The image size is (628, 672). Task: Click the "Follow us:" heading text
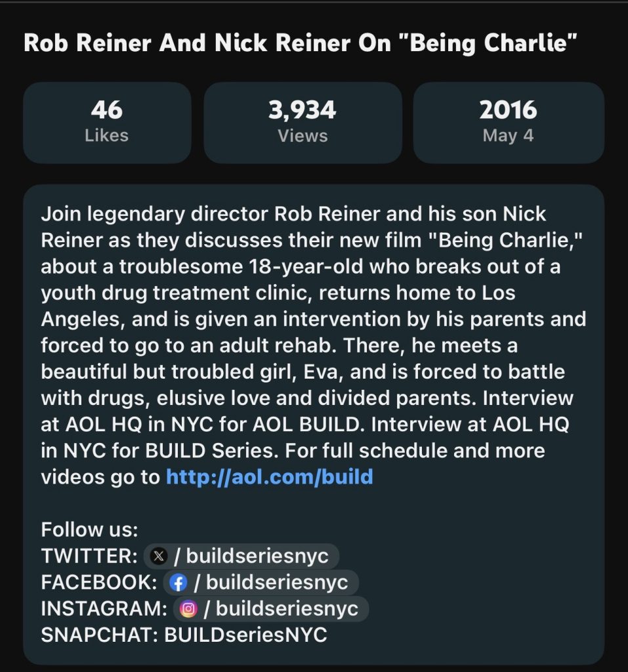tap(90, 530)
